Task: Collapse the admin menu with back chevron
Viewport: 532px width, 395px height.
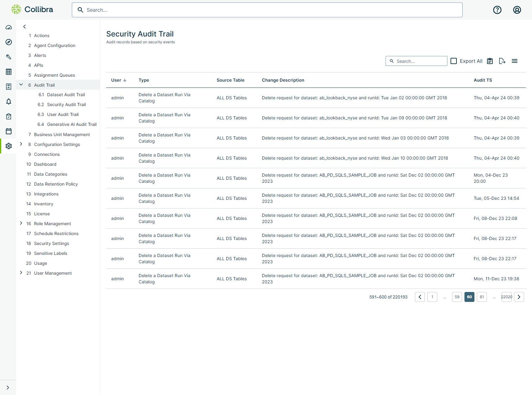Action: coord(24,27)
